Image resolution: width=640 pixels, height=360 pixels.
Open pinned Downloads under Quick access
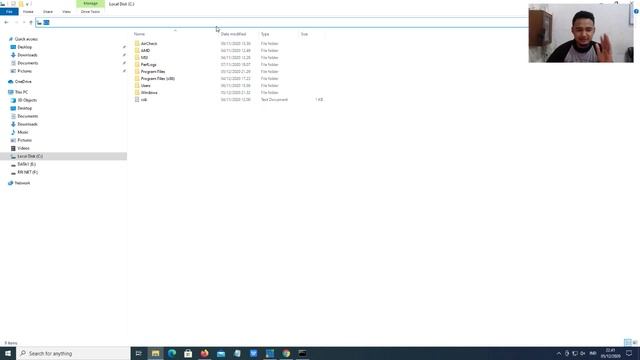27,55
